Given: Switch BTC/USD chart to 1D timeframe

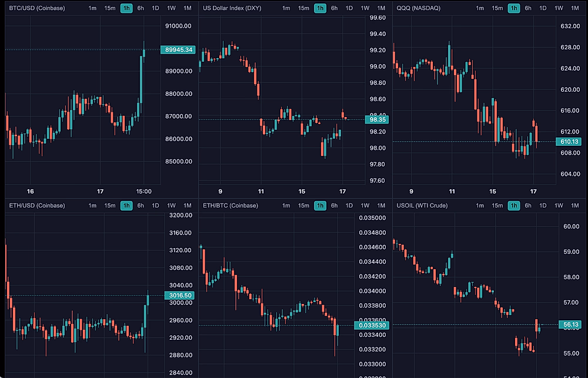Looking at the screenshot, I should point(155,8).
